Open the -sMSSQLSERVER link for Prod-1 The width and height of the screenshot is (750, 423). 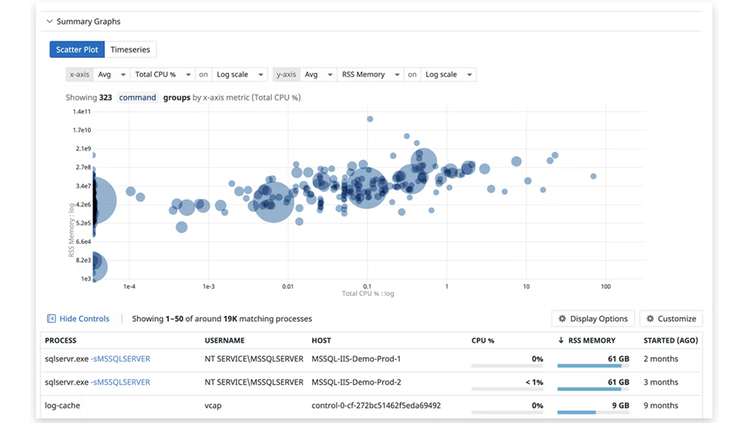(x=121, y=359)
